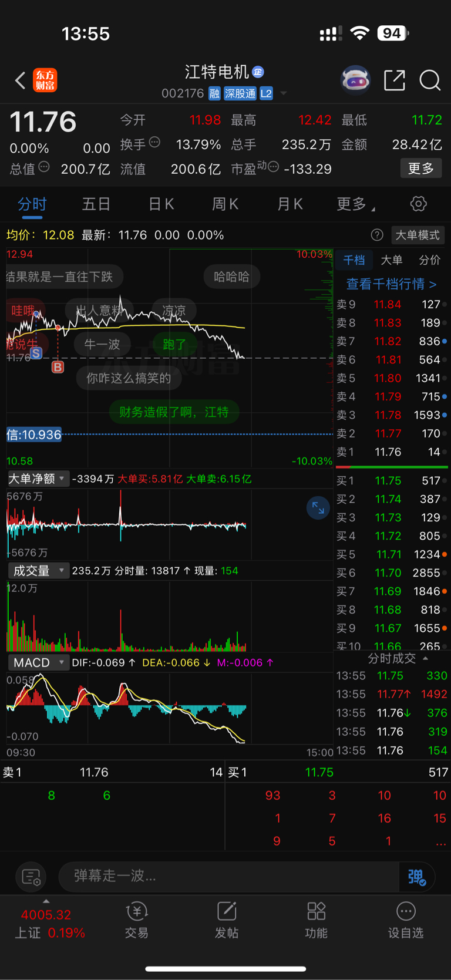451x980 pixels.
Task: Open the 东方财富 logo icon
Action: point(45,80)
